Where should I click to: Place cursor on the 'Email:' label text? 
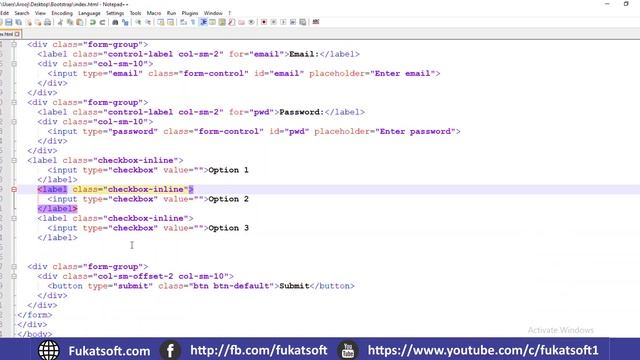[304, 54]
